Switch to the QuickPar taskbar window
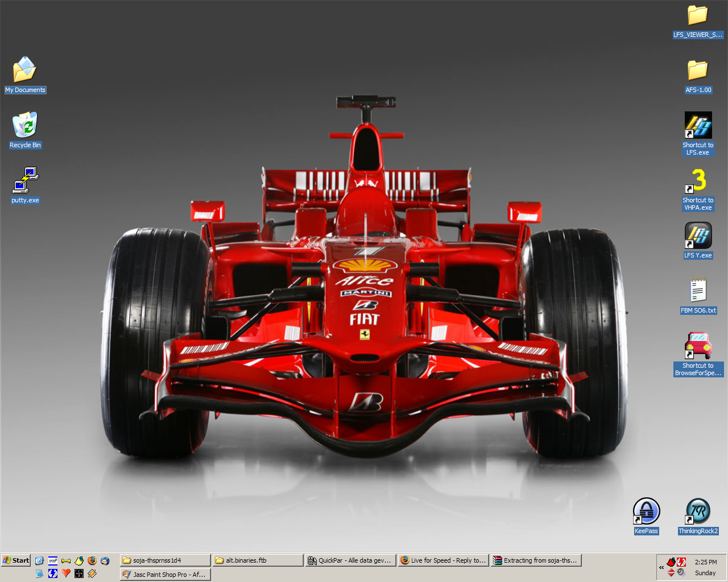This screenshot has width=728, height=582. click(351, 560)
